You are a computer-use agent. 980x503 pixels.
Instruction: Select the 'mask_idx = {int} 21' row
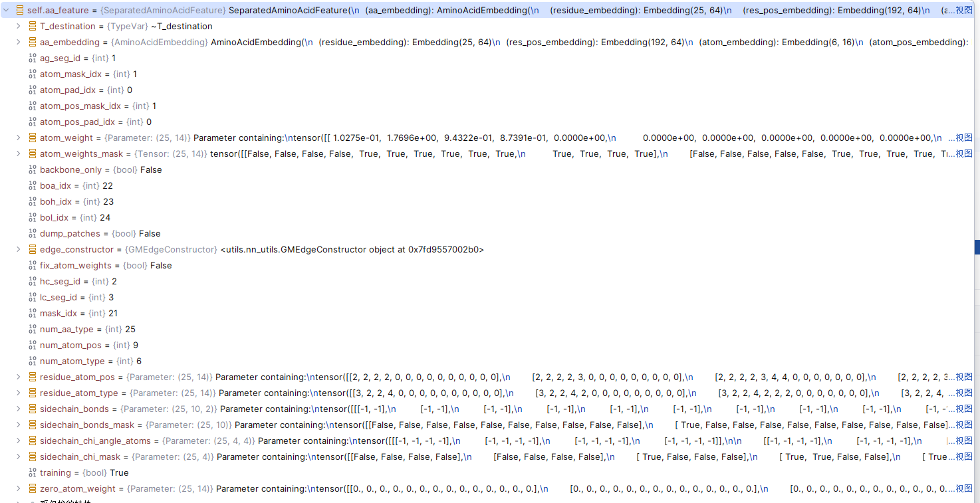click(x=487, y=313)
